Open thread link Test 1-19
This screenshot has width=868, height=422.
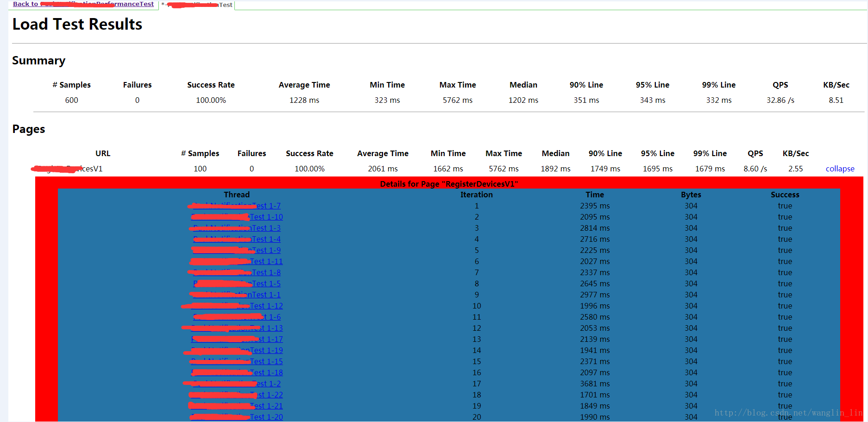(x=237, y=350)
